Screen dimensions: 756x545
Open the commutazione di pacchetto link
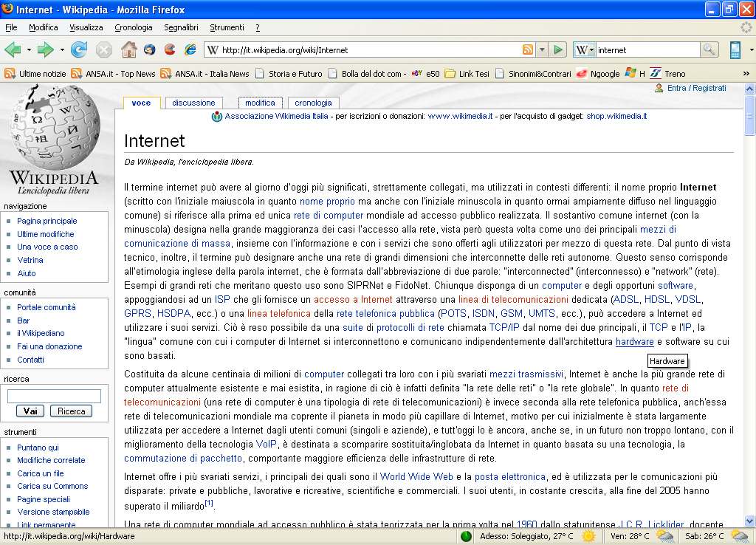click(x=183, y=458)
